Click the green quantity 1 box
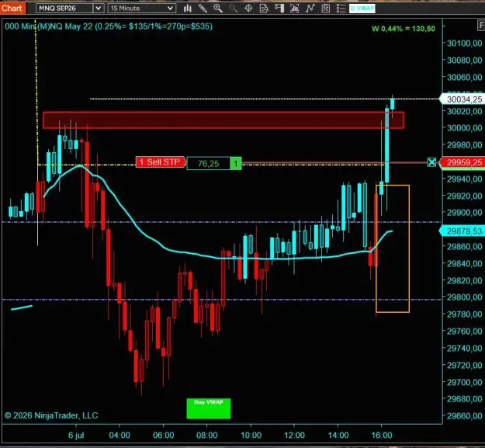Viewport: 485px width, 448px height. tap(236, 163)
